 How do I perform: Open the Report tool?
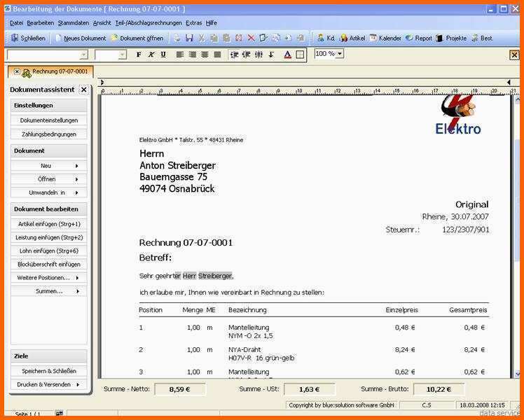[x=419, y=38]
